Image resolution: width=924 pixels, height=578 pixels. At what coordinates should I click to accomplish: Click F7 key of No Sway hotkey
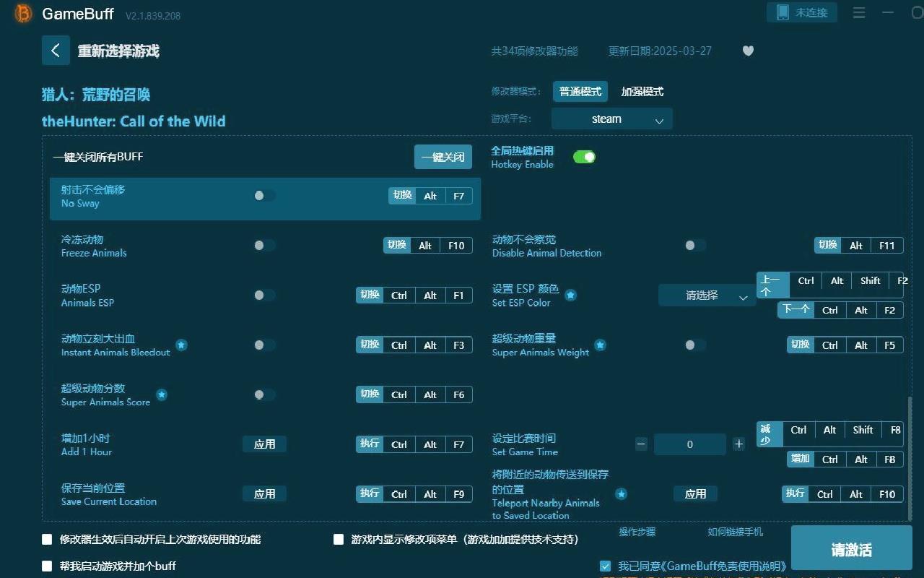(x=458, y=196)
